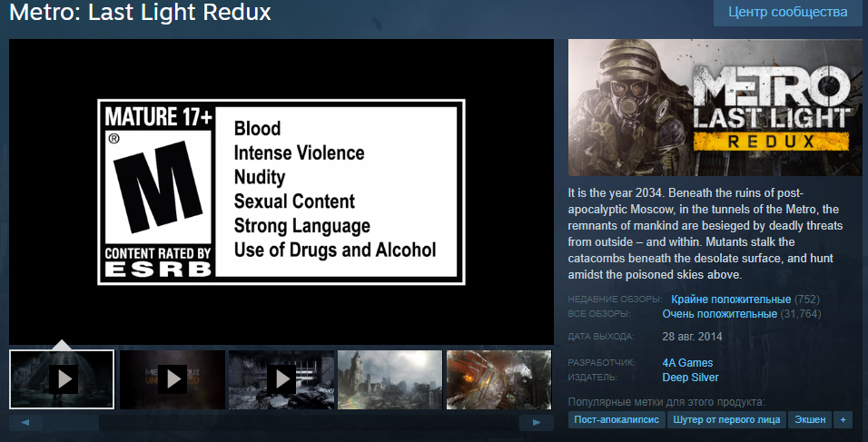The width and height of the screenshot is (868, 442).
Task: Click the title Metro: Last Light Redux
Action: 140,12
